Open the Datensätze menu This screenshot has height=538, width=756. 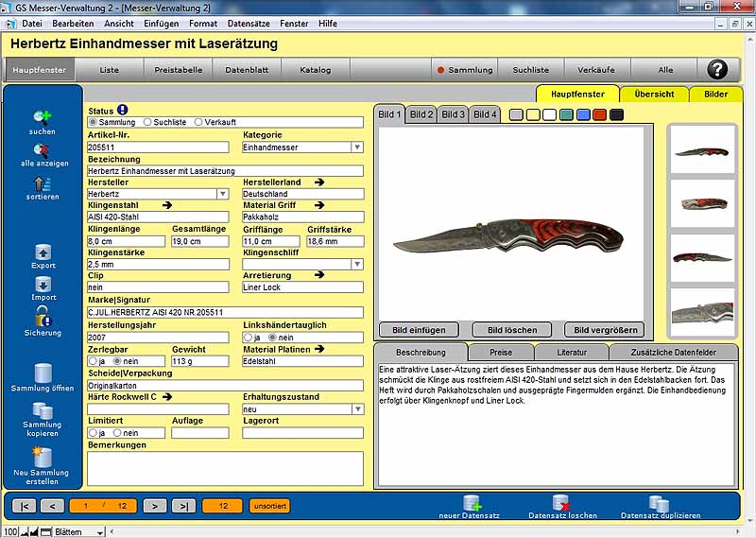(249, 23)
